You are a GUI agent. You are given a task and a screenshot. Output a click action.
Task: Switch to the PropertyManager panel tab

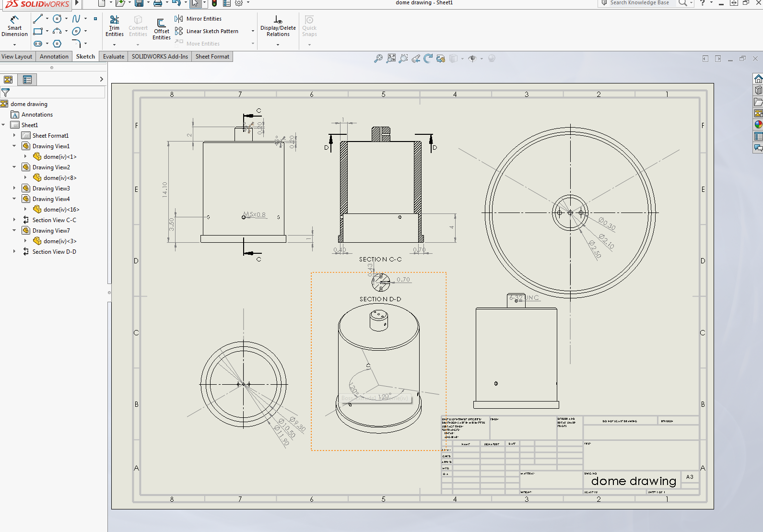click(27, 80)
